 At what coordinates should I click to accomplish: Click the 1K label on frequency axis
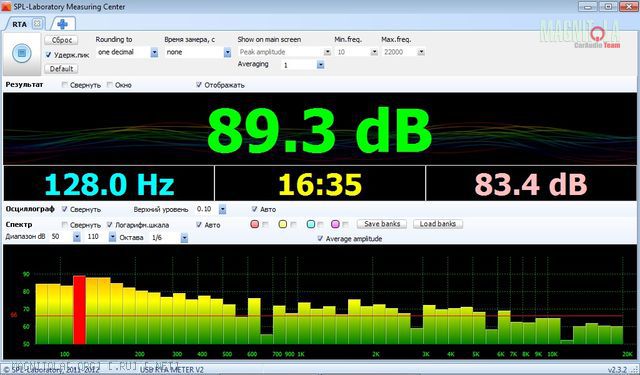point(301,354)
